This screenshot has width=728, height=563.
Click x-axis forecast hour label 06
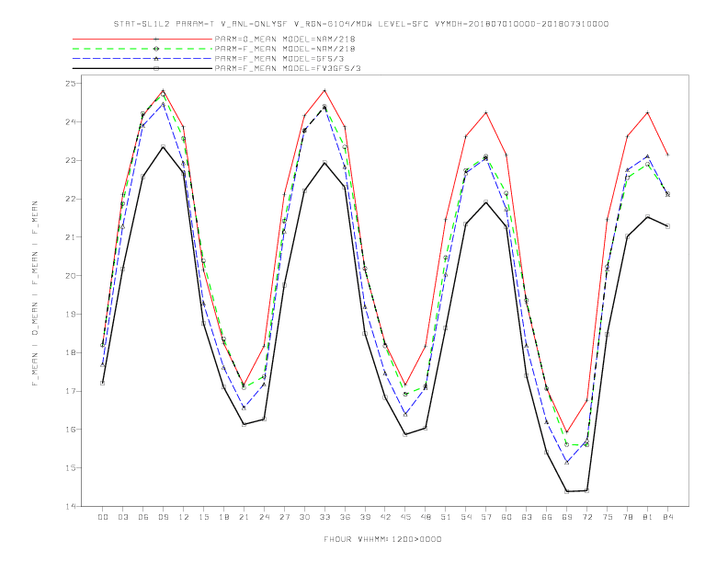pos(143,517)
